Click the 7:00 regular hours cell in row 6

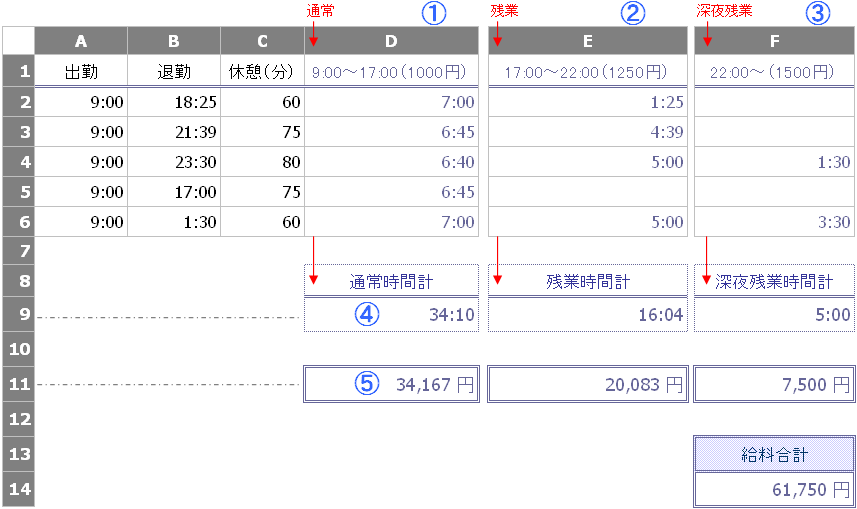[x=391, y=222]
